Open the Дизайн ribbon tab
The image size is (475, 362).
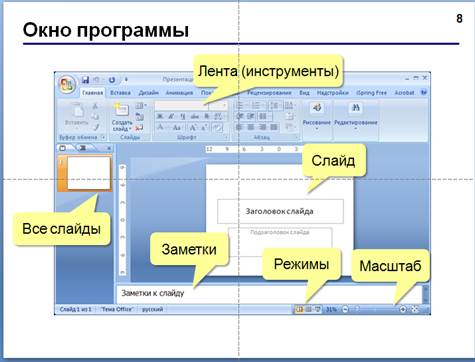148,93
